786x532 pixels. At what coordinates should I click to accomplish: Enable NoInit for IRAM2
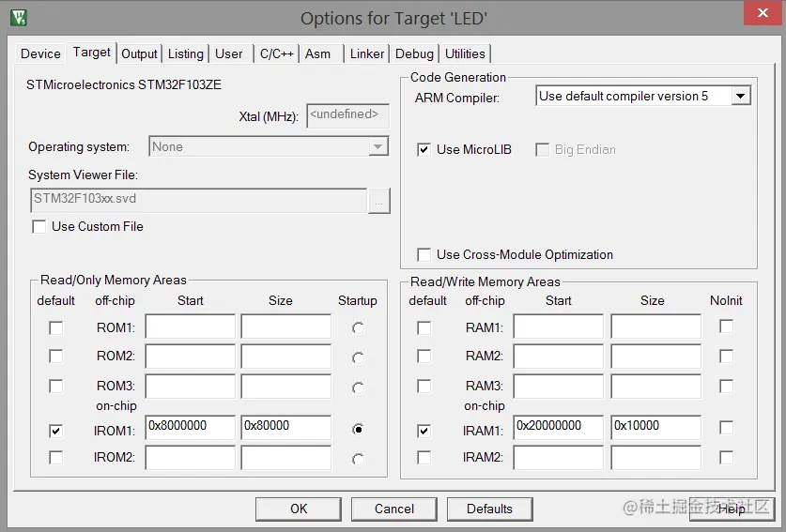(726, 457)
